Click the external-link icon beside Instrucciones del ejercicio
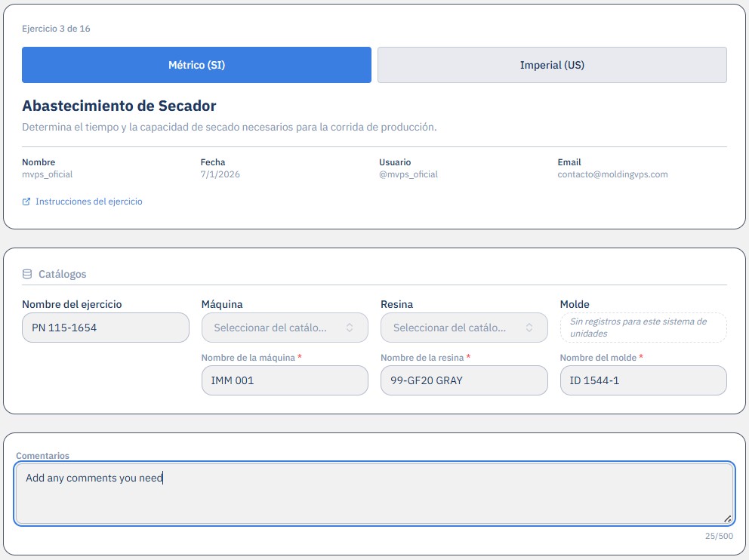The width and height of the screenshot is (749, 560). coord(26,202)
